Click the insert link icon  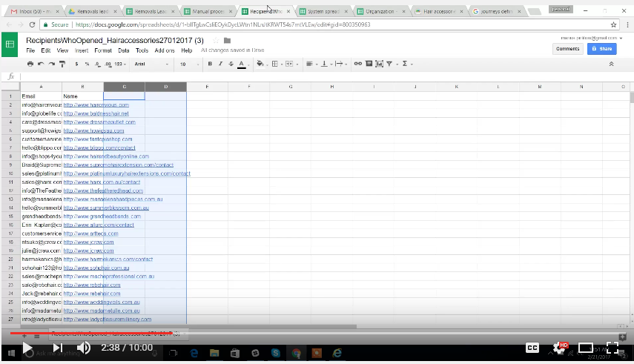point(358,64)
